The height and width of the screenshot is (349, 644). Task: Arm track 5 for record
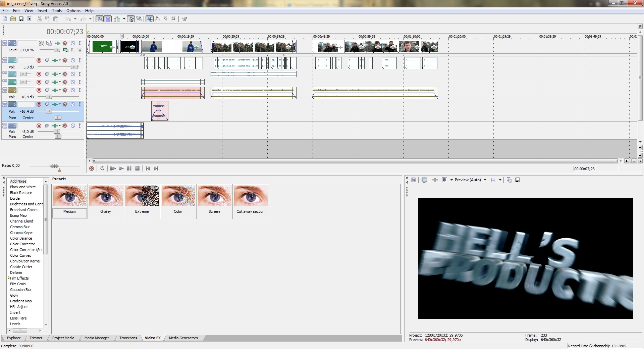click(39, 90)
